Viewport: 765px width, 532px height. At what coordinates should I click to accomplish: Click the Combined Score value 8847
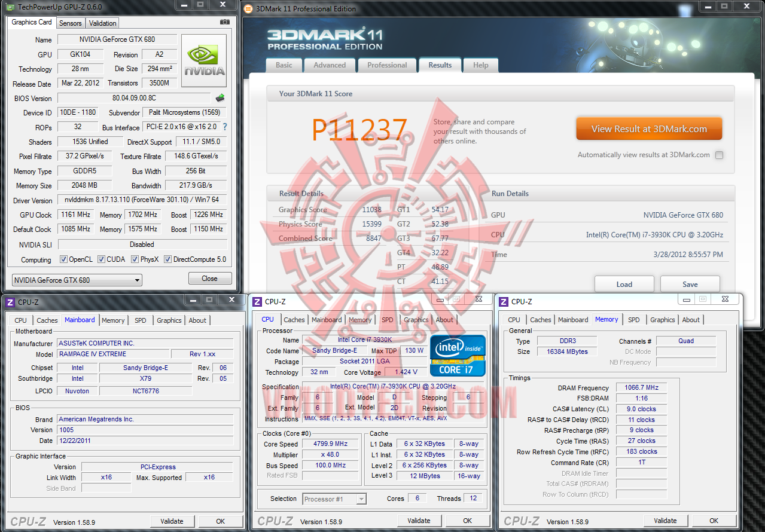pos(373,239)
